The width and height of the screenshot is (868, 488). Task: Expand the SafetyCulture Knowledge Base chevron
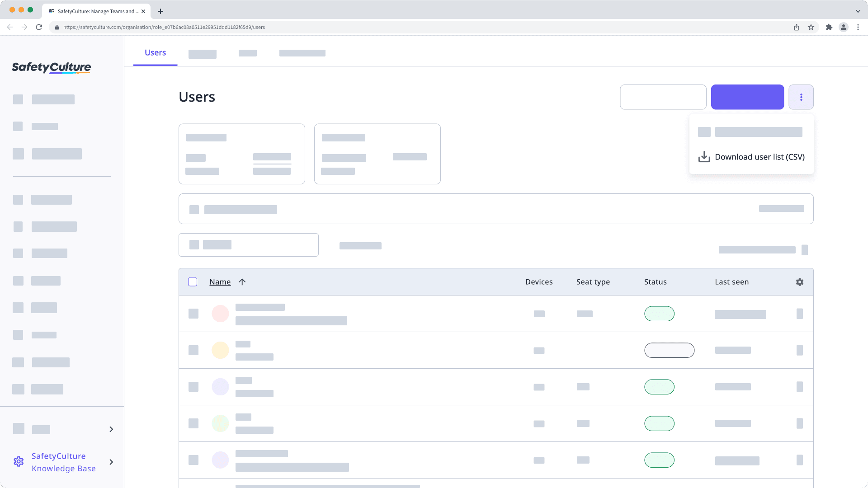[111, 462]
